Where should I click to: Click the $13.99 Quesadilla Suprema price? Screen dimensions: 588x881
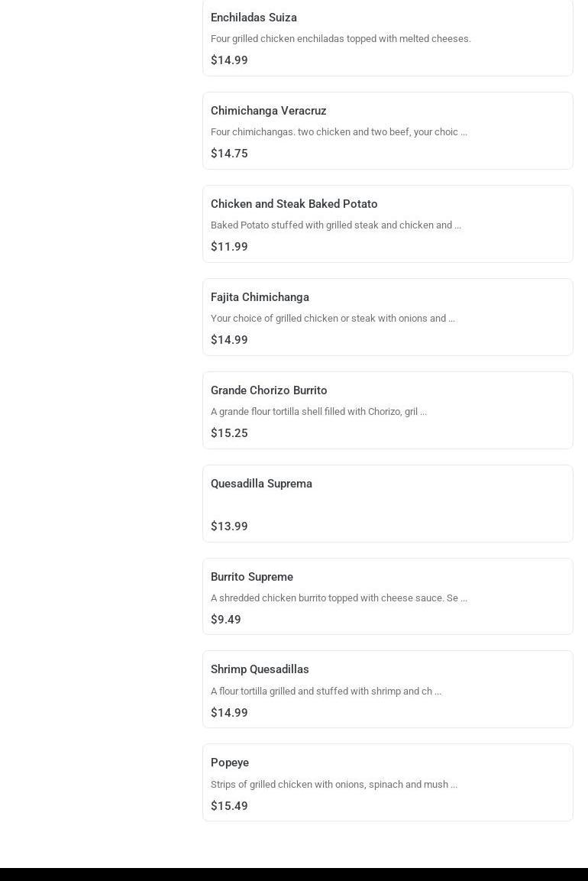[x=229, y=526]
